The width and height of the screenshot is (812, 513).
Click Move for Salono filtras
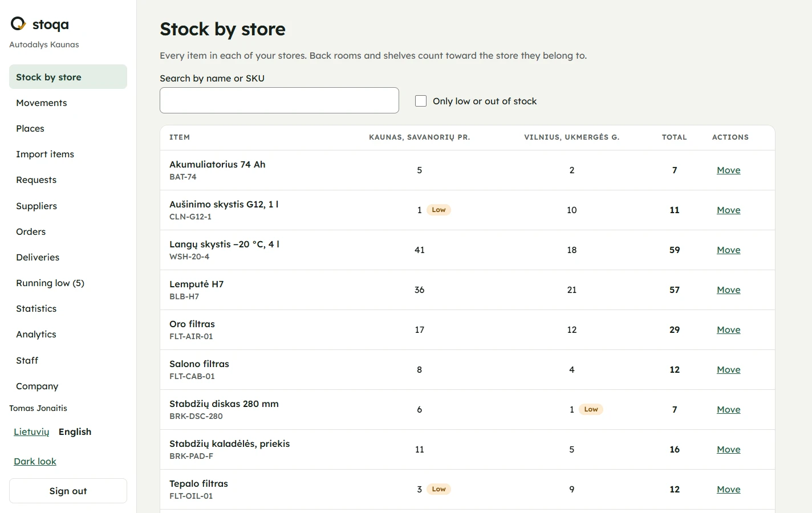click(728, 369)
